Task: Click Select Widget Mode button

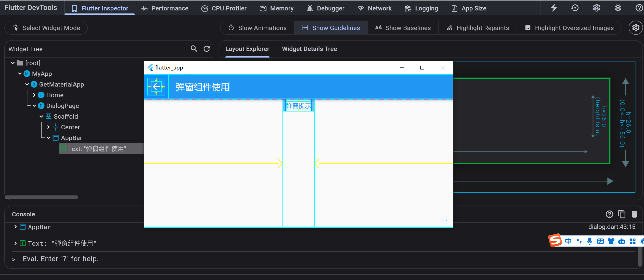Action: 46,28
